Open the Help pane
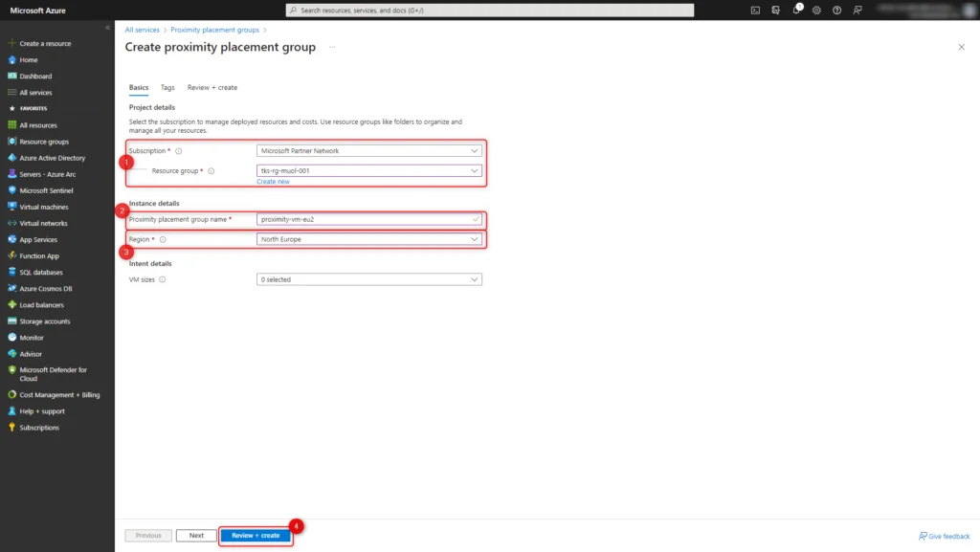This screenshot has width=980, height=552. pos(836,9)
